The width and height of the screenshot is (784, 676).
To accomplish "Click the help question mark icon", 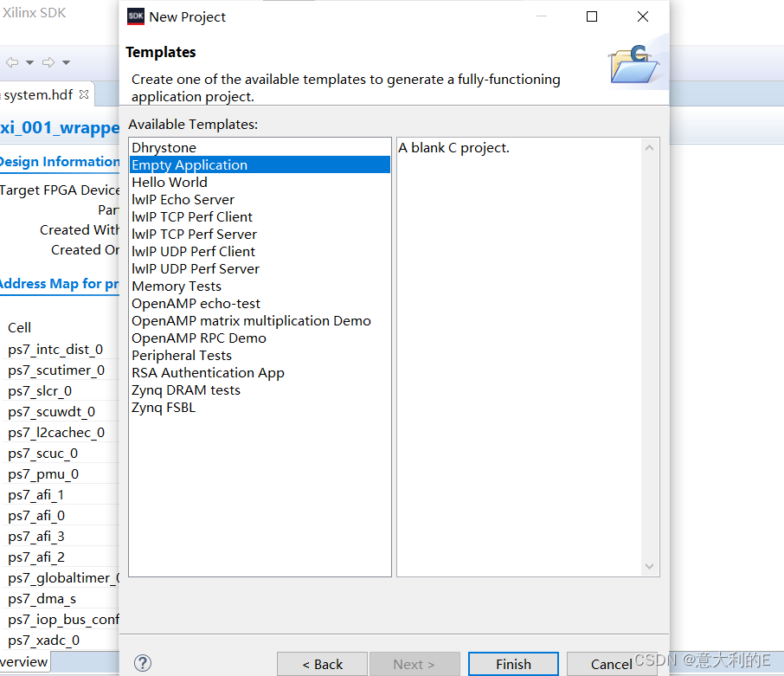I will 143,663.
